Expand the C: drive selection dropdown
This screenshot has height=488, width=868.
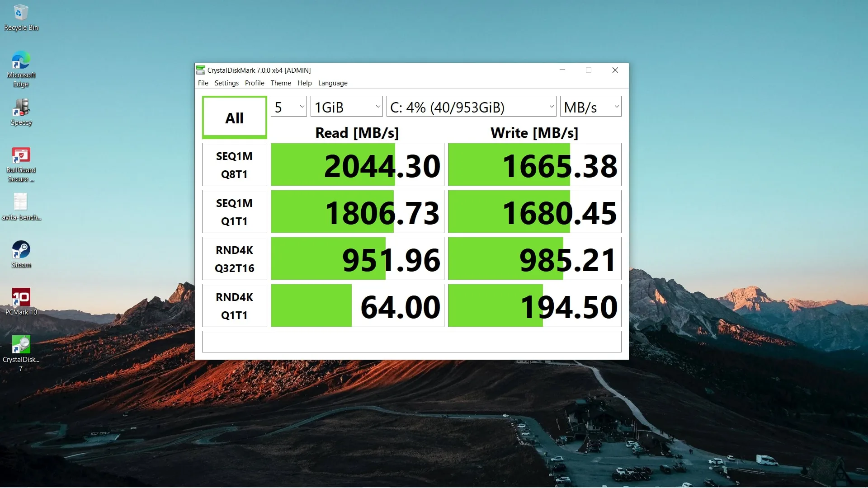pyautogui.click(x=472, y=107)
